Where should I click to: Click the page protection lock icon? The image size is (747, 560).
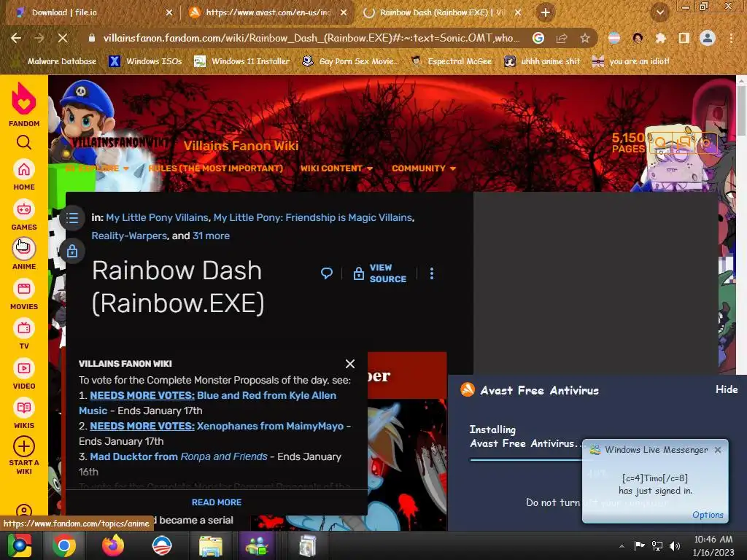pos(72,251)
